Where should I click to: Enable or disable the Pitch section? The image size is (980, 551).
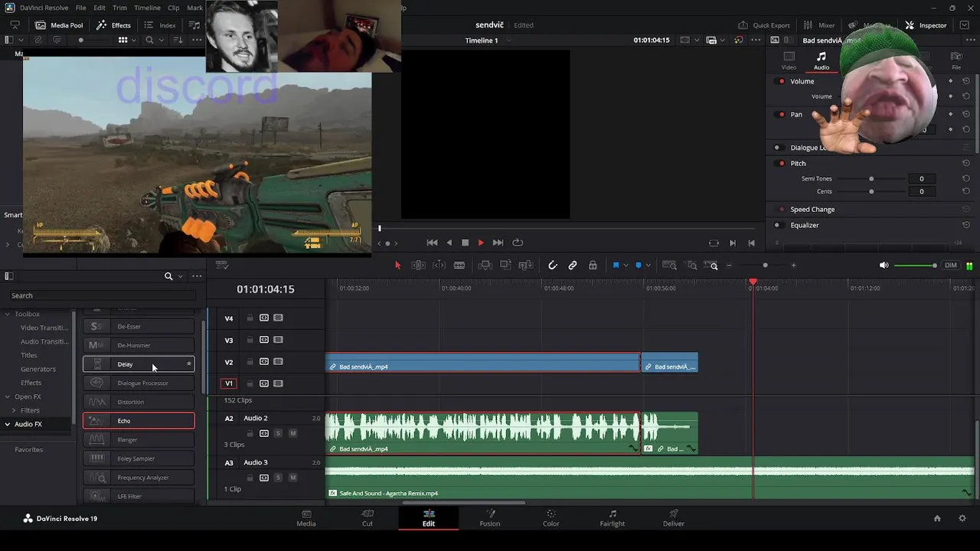tap(781, 163)
